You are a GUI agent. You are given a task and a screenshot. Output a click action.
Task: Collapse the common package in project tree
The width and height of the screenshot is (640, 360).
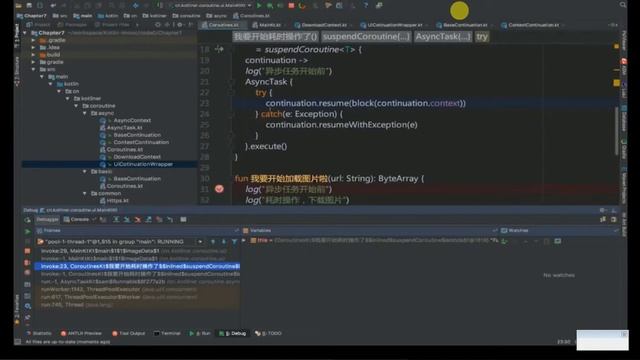85,193
